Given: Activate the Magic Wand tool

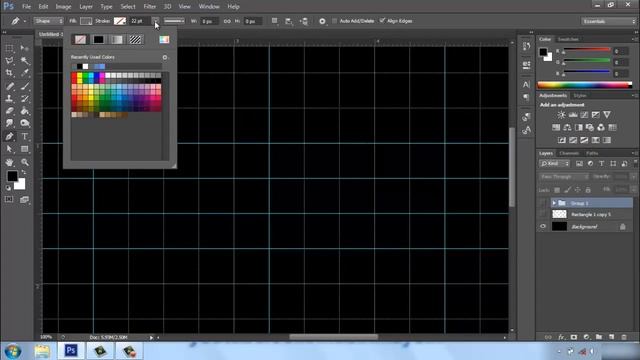Looking at the screenshot, I should pos(24,61).
